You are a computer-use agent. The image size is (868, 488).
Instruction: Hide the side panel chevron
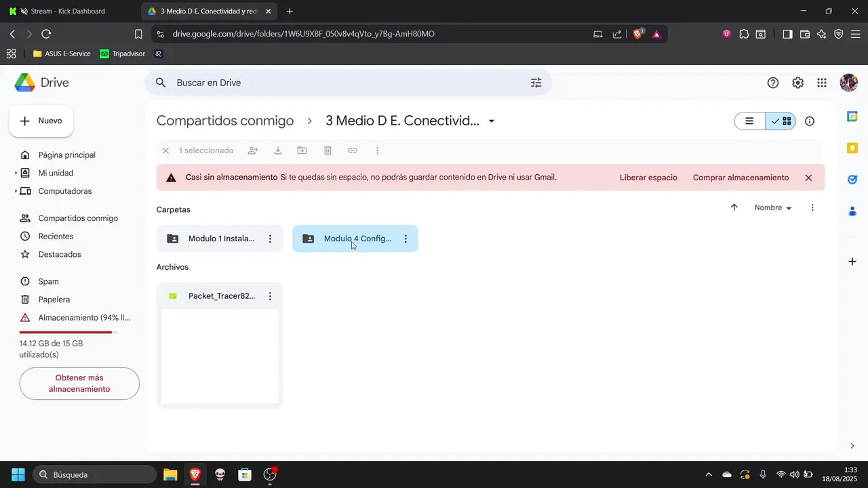point(852,445)
